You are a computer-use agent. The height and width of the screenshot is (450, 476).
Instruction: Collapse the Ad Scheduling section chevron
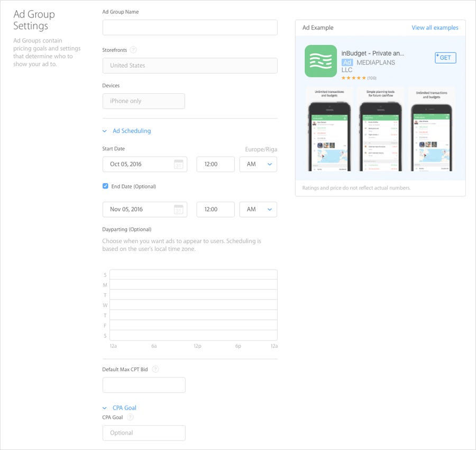click(104, 131)
